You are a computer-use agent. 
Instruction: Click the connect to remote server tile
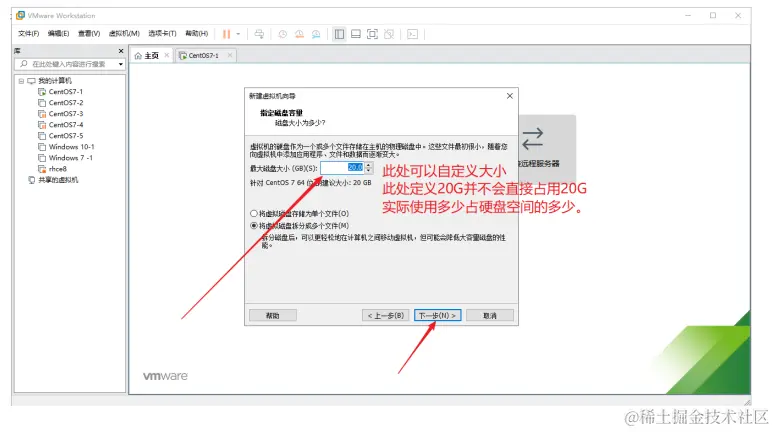(x=547, y=146)
